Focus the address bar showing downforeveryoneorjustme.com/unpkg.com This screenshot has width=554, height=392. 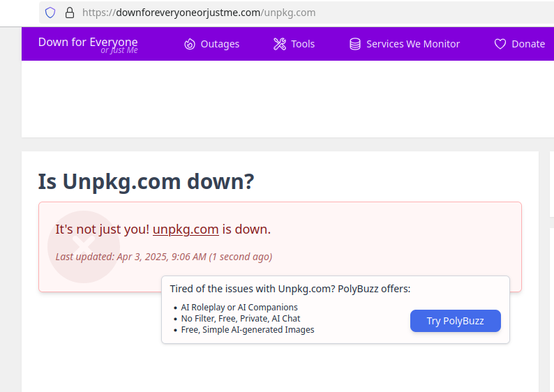[x=297, y=13]
